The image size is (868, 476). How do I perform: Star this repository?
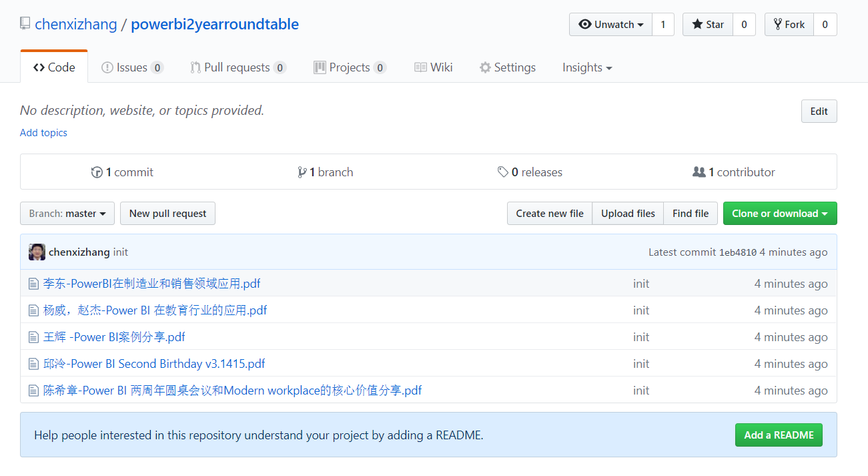[x=708, y=25]
